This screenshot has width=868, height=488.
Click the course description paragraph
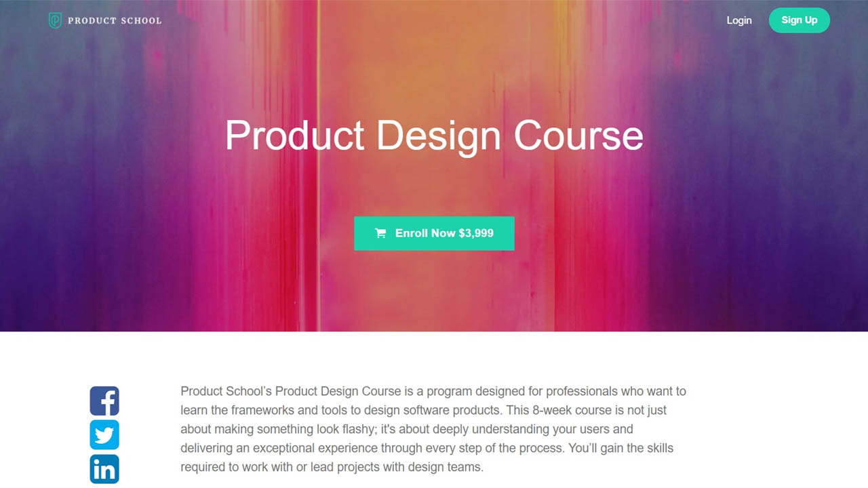coord(433,428)
